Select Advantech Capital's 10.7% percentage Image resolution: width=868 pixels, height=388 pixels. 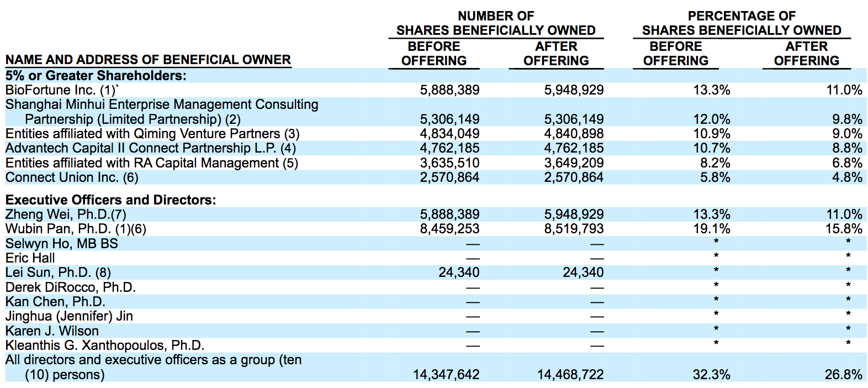coord(712,148)
